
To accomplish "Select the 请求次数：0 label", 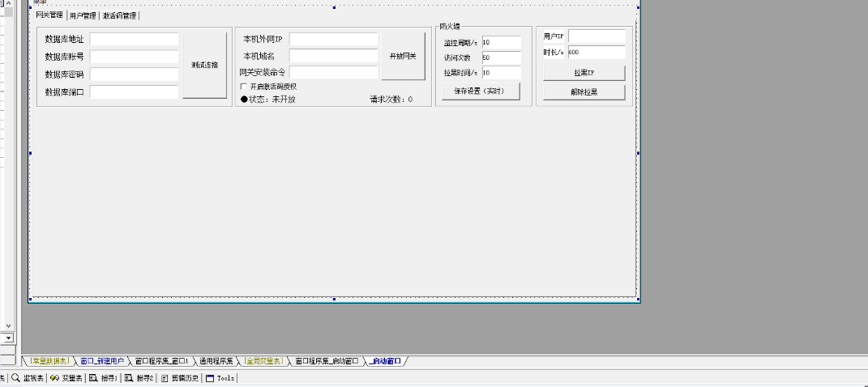I will pyautogui.click(x=391, y=100).
